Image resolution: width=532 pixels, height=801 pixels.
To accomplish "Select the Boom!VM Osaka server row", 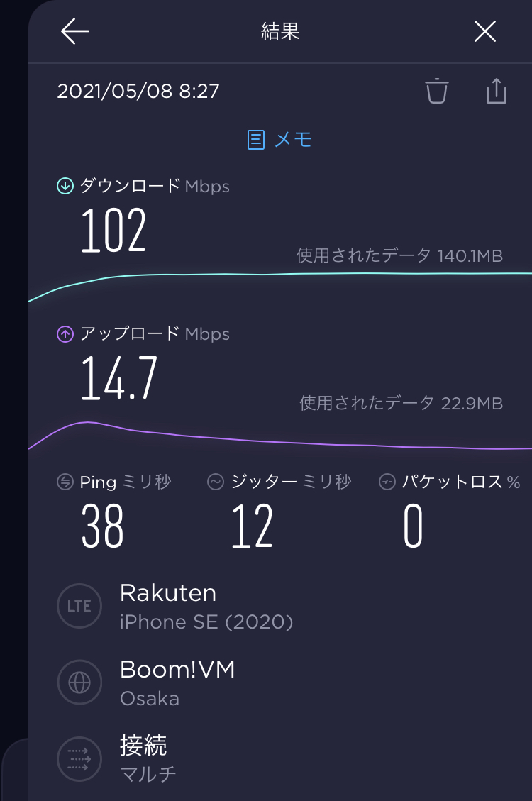I will (x=177, y=683).
